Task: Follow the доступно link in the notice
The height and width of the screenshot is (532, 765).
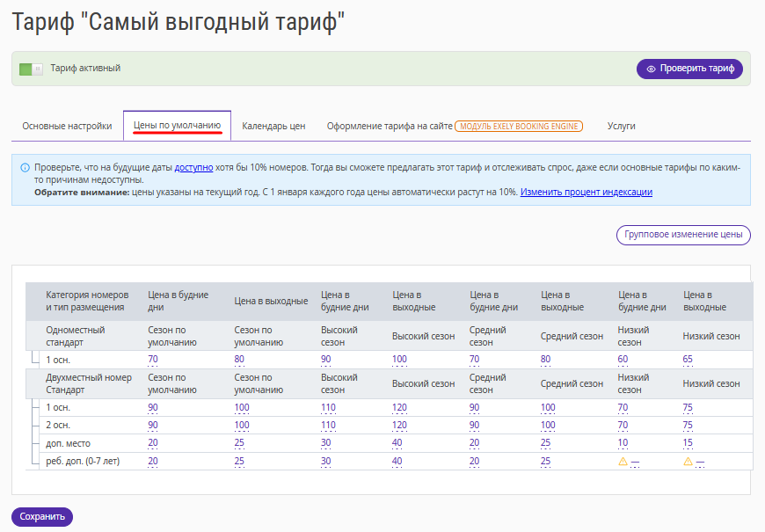Action: (x=193, y=167)
